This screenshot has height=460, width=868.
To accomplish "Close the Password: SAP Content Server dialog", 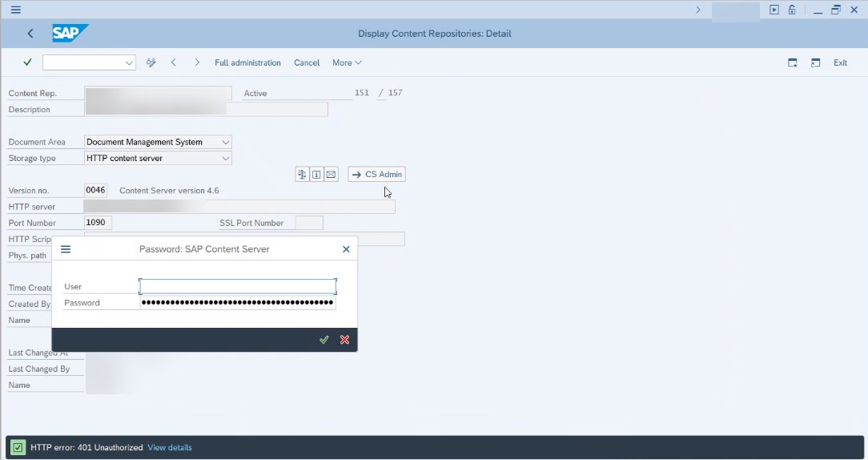I will pyautogui.click(x=346, y=249).
